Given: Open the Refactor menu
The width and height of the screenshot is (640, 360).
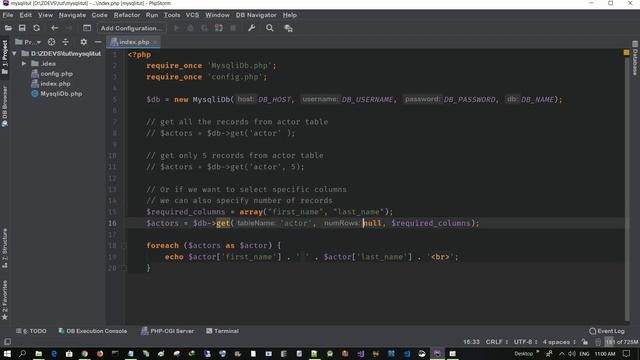Looking at the screenshot, I should (127, 15).
